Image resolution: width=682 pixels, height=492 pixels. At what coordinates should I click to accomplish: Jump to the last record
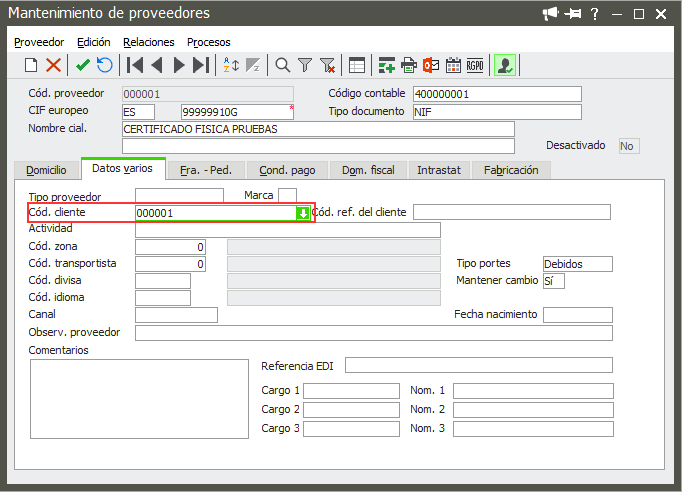tap(201, 65)
